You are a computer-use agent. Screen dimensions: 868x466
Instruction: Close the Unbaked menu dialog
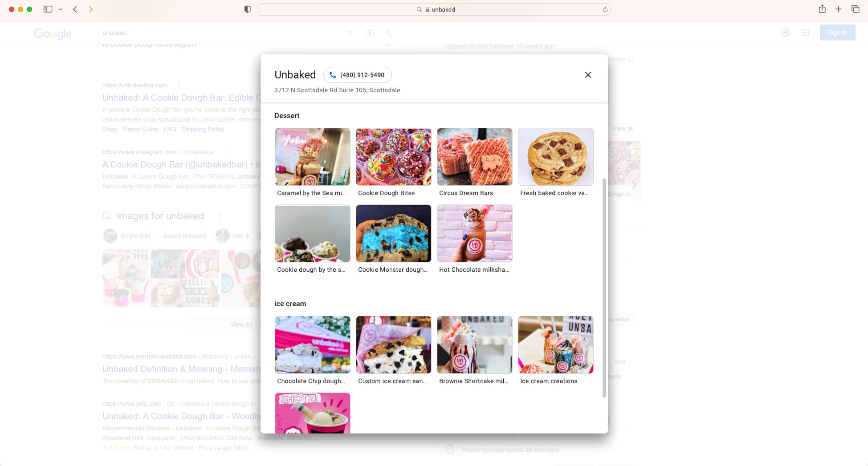pos(588,75)
